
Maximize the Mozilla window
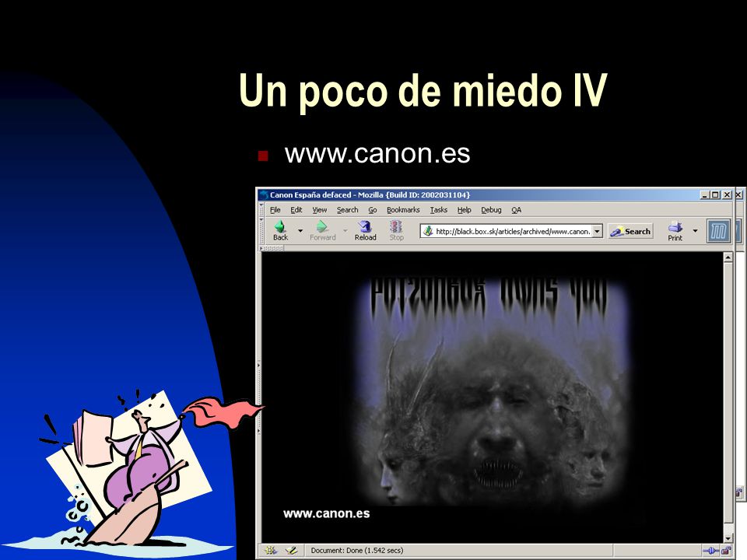[715, 194]
